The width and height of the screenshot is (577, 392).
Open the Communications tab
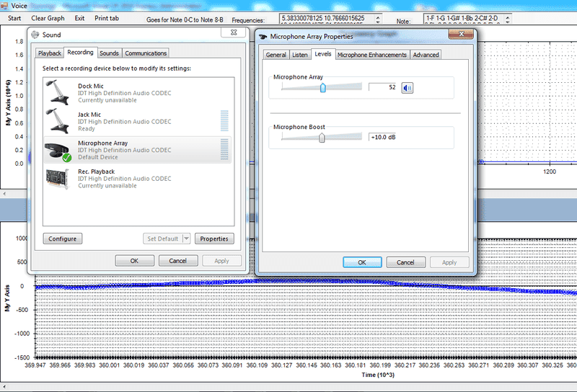tap(146, 53)
